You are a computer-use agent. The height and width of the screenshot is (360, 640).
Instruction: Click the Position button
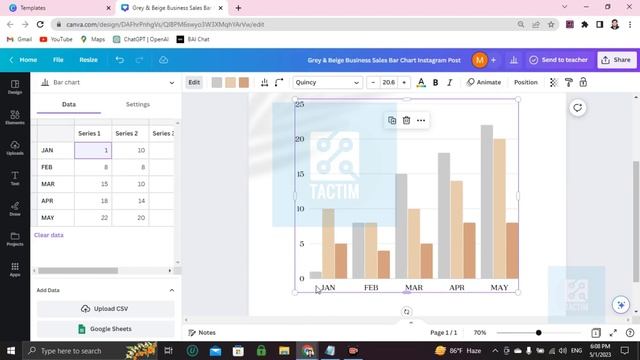pyautogui.click(x=526, y=82)
